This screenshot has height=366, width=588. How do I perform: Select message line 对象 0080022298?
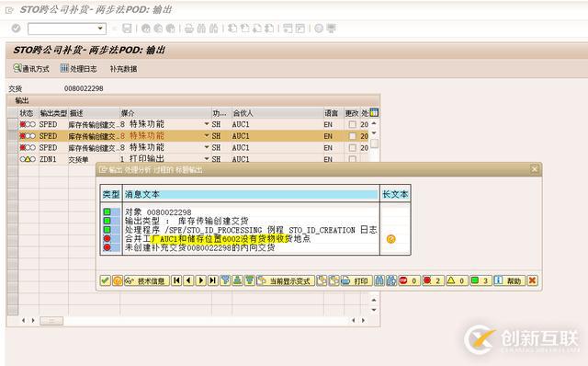(x=158, y=212)
